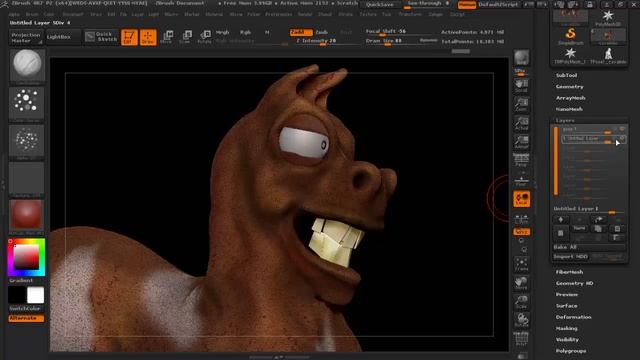Pick a color in the color picker square
Image resolution: width=640 pixels, height=360 pixels.
click(x=27, y=257)
